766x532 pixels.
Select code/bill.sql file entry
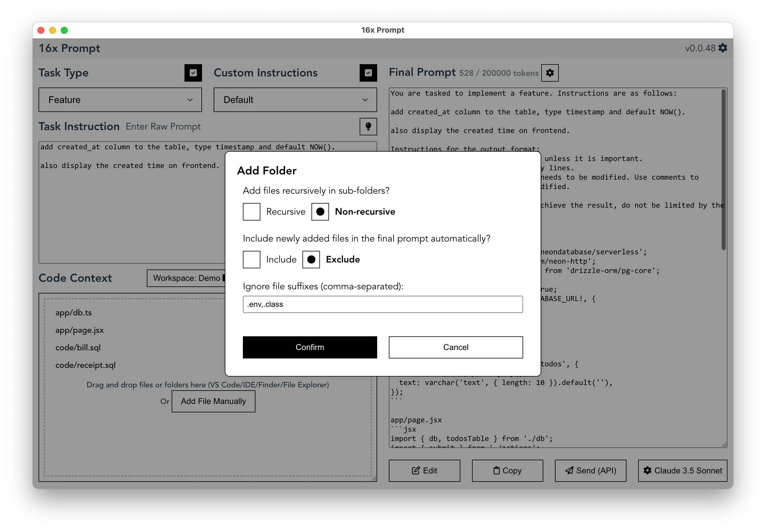tap(78, 347)
